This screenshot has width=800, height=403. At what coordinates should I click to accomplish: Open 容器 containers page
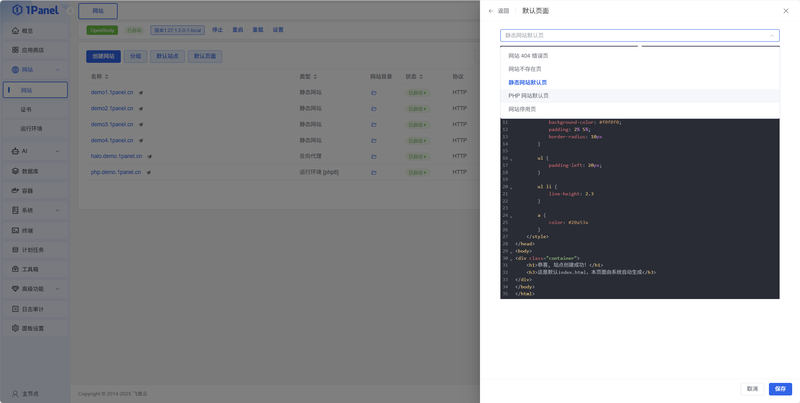tap(35, 191)
